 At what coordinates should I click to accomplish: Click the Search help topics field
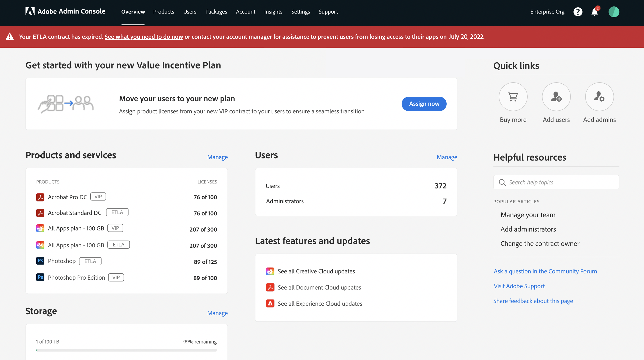pos(556,182)
